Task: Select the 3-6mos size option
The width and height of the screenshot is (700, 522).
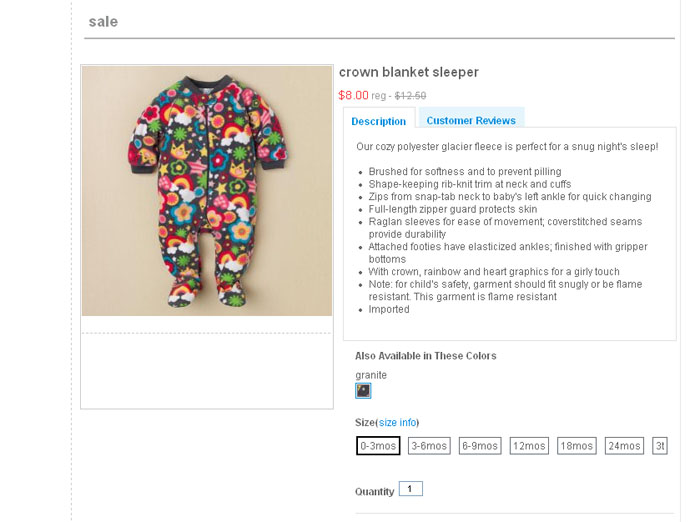Action: tap(429, 446)
